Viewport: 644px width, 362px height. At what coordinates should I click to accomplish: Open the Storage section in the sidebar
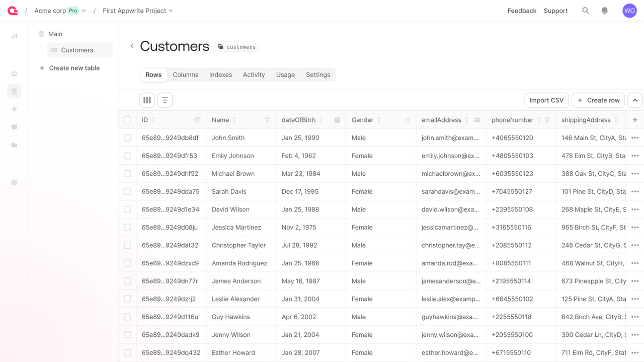pyautogui.click(x=14, y=146)
